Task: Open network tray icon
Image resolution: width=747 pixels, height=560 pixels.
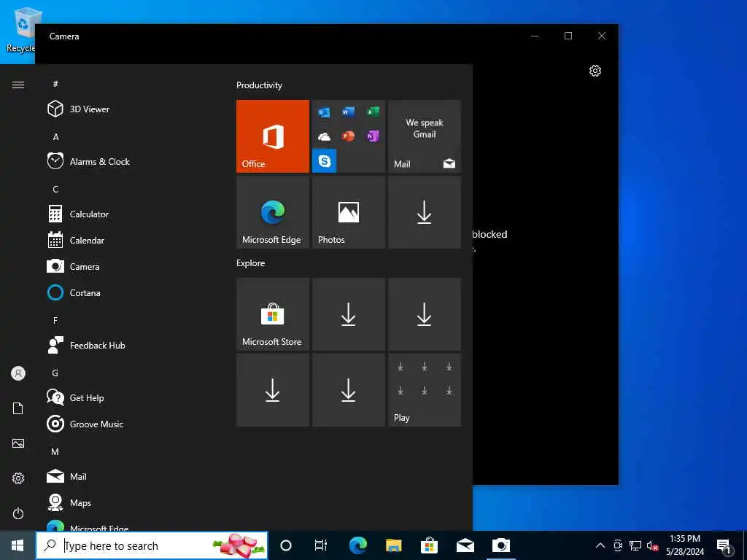Action: pos(635,545)
